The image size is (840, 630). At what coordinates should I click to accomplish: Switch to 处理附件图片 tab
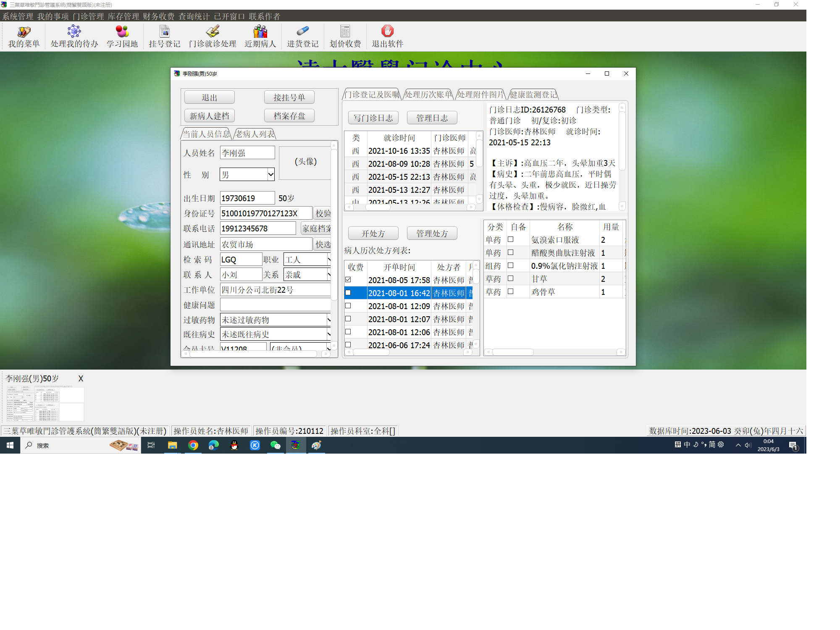(481, 94)
